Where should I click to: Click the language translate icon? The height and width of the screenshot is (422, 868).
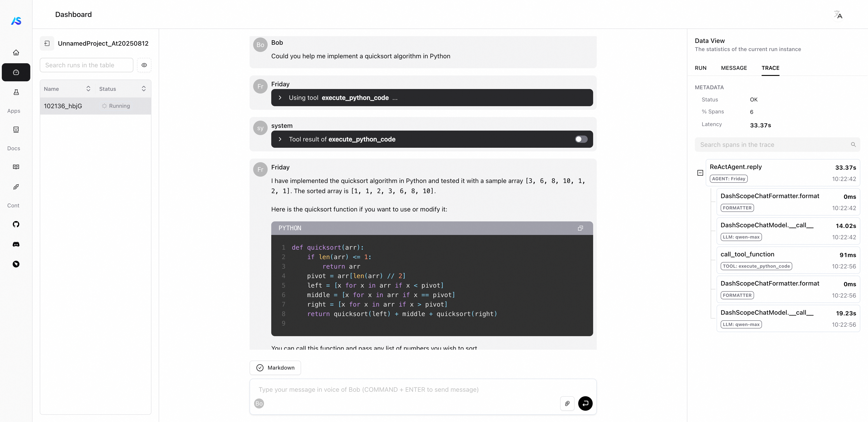[838, 15]
